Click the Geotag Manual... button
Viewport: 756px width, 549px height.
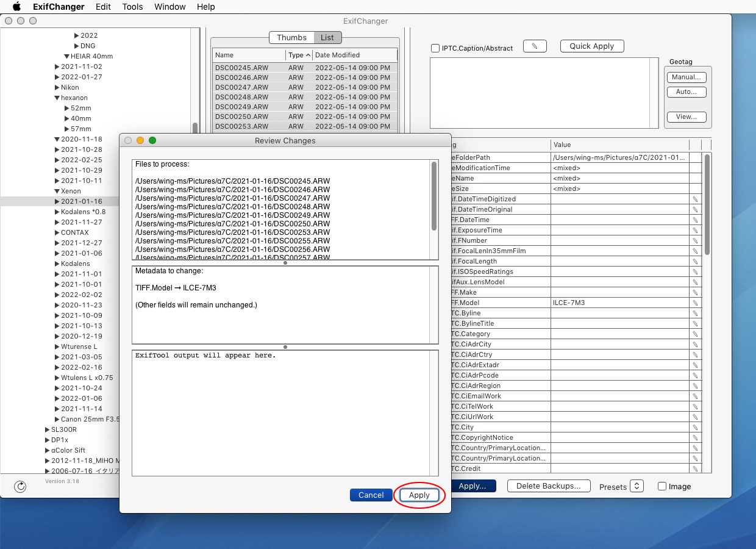686,77
